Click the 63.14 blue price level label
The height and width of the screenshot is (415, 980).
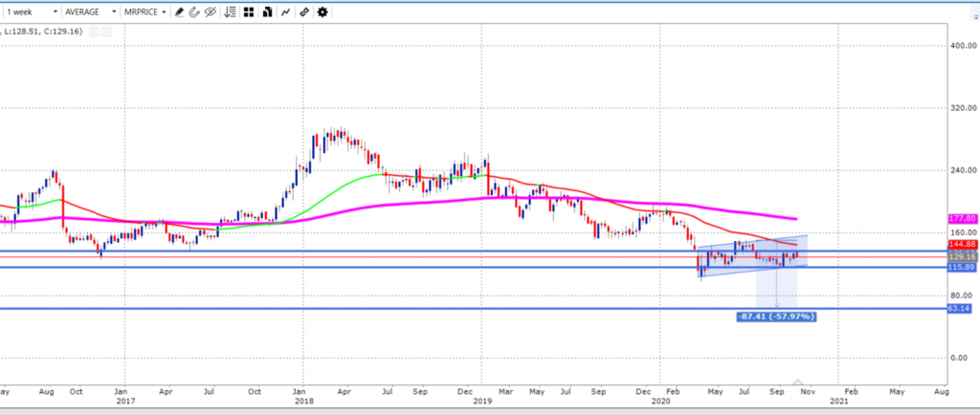tap(961, 309)
